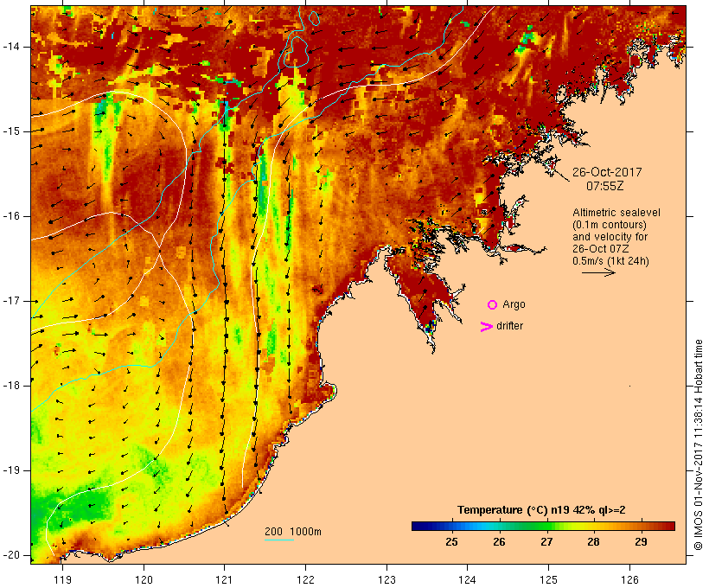Click the '123' longitude axis label
The width and height of the screenshot is (709, 588).
[386, 580]
